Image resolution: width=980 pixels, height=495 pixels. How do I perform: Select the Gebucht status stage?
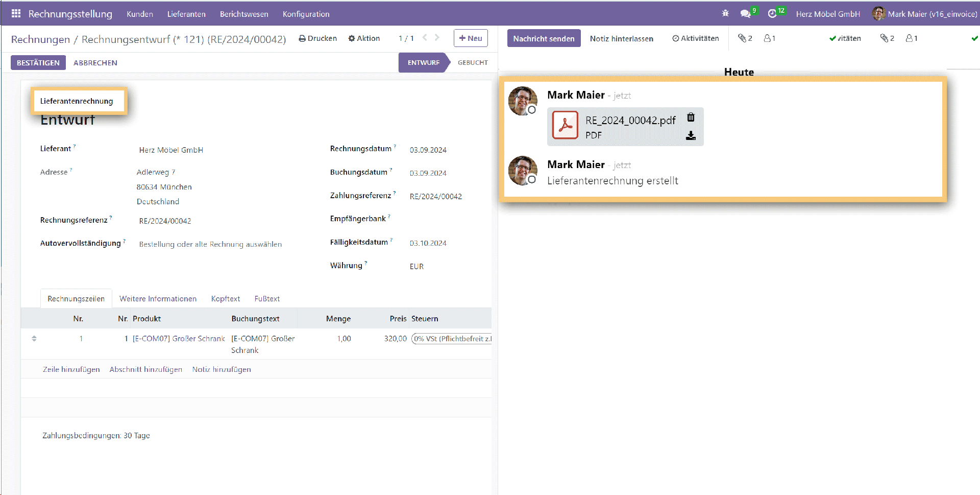(472, 63)
